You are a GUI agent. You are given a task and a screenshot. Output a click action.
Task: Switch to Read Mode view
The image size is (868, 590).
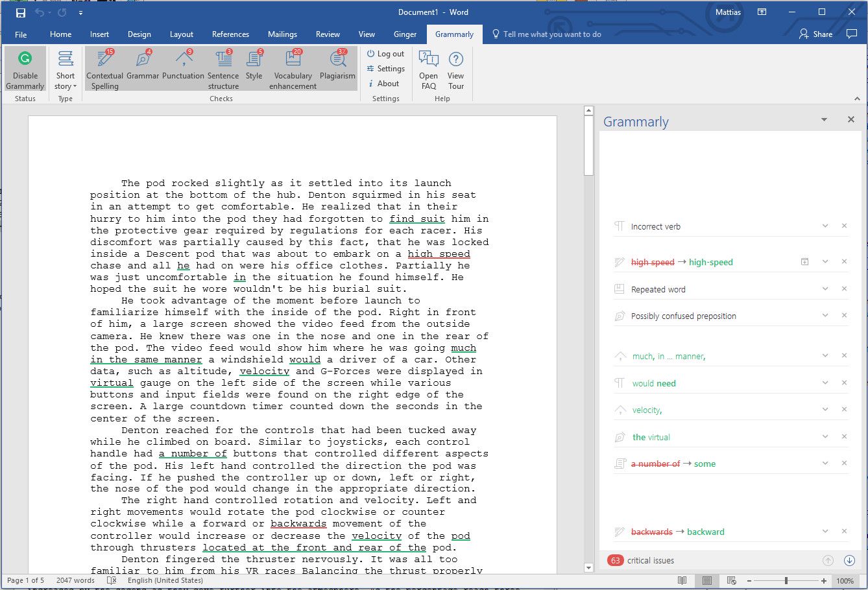click(x=682, y=580)
